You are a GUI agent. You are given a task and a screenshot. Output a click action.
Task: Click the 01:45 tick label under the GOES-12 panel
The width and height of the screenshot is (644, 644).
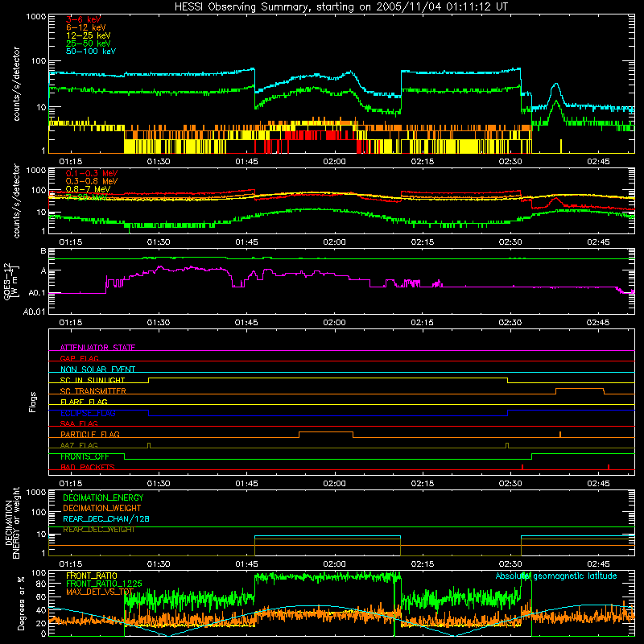coord(246,323)
